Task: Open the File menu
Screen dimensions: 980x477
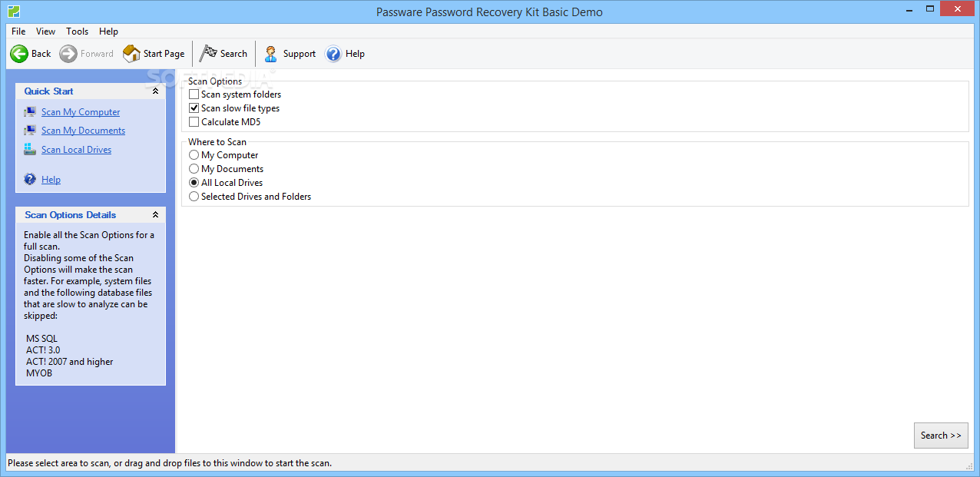Action: [18, 31]
